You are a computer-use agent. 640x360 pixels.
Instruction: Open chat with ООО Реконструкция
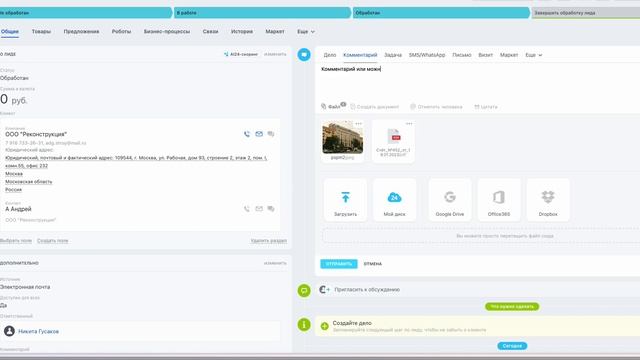pos(271,134)
